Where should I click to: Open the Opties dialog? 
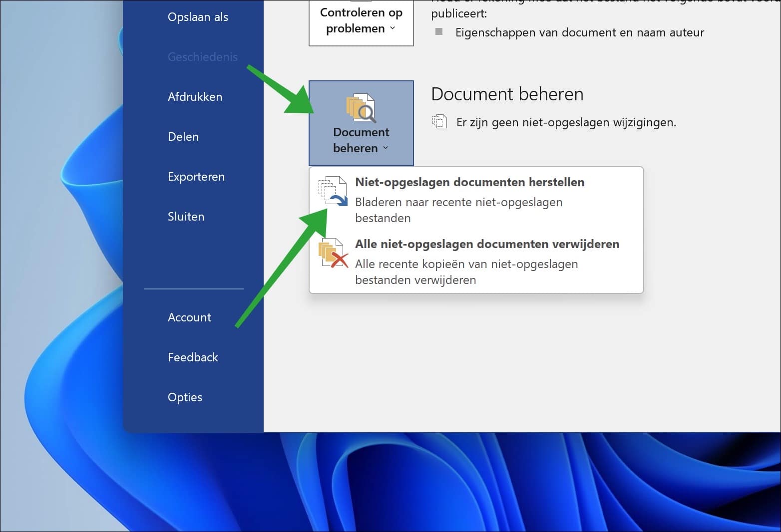pos(185,397)
